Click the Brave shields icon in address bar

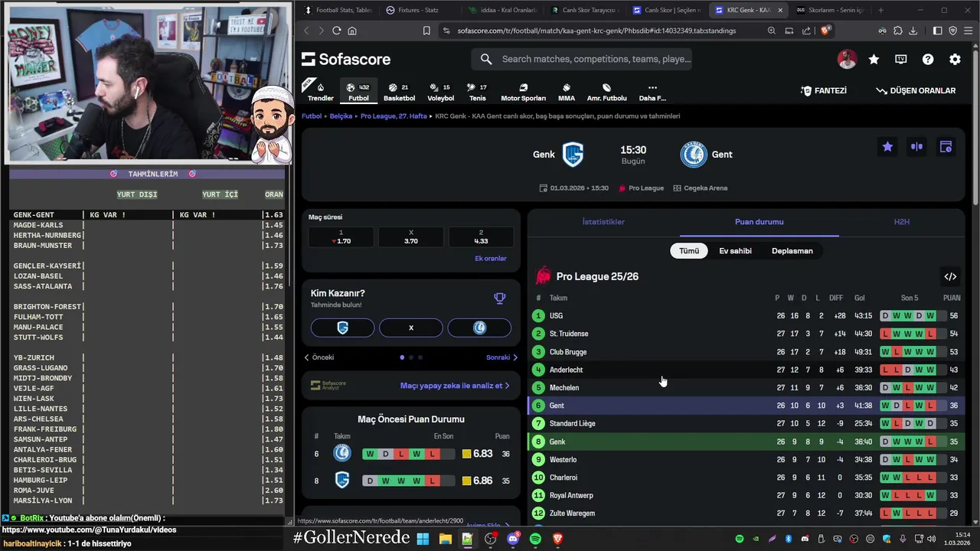click(825, 31)
